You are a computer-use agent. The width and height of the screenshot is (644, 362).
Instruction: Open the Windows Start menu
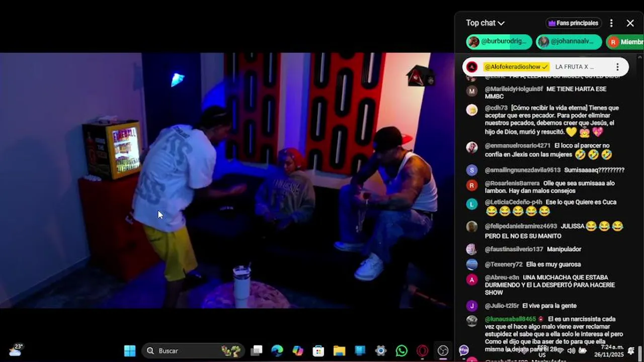(130, 350)
